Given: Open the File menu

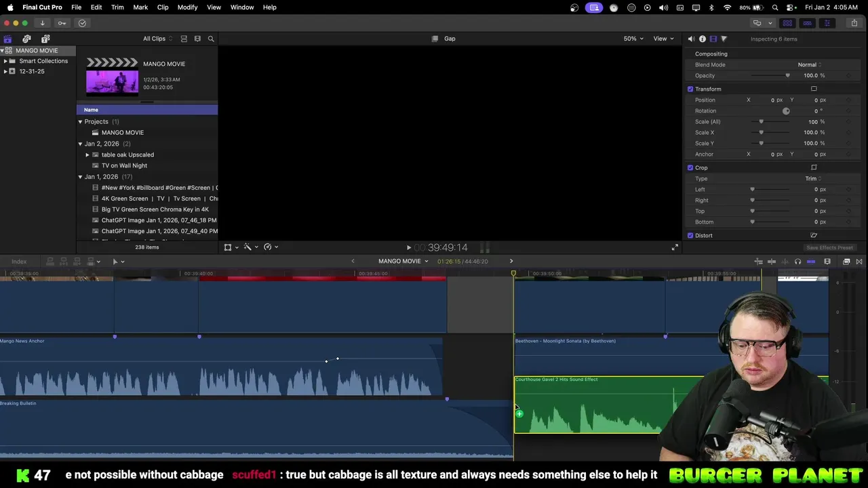Looking at the screenshot, I should tap(77, 7).
